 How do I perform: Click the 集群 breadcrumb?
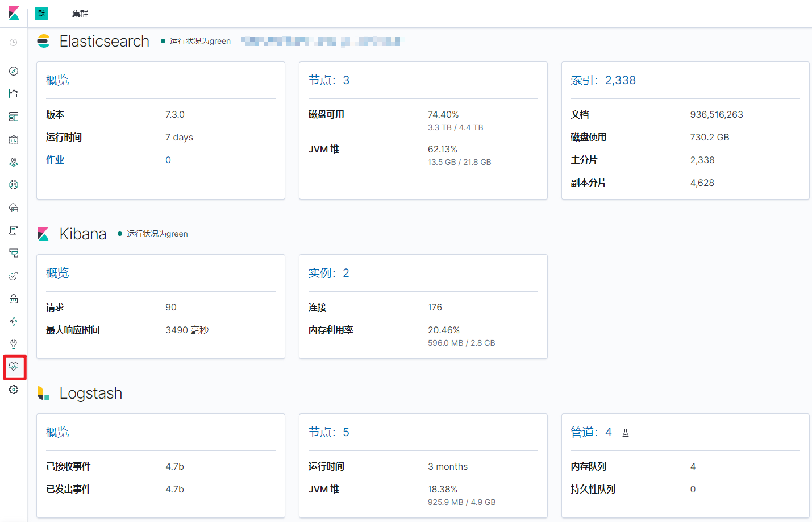pyautogui.click(x=80, y=14)
